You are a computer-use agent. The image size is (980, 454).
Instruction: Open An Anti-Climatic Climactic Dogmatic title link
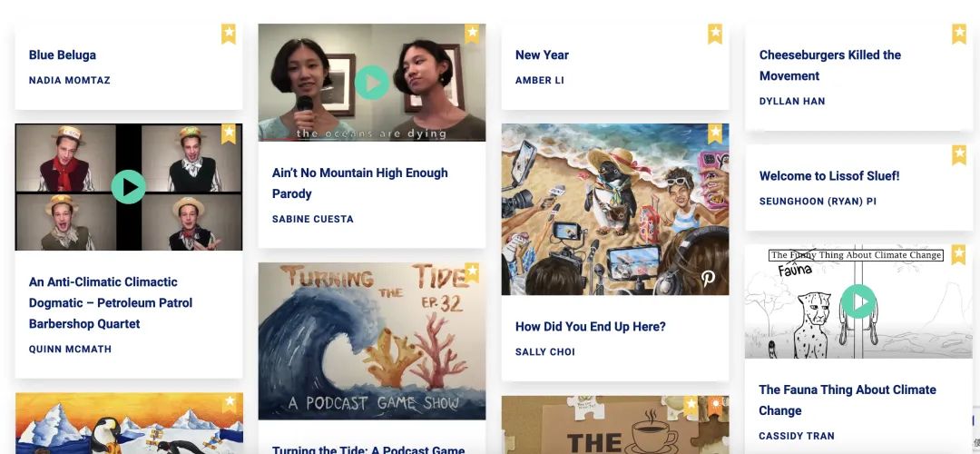point(111,302)
